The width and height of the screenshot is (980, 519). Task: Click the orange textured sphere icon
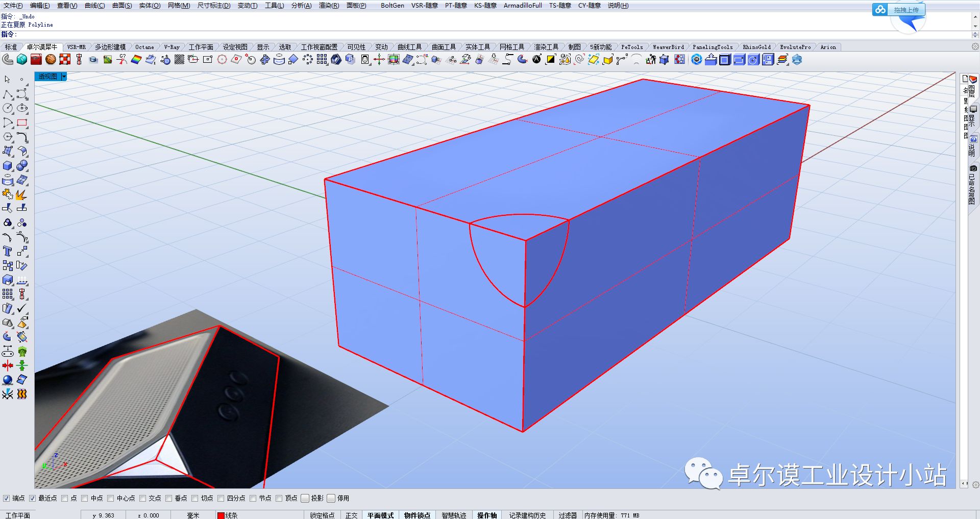click(x=51, y=60)
